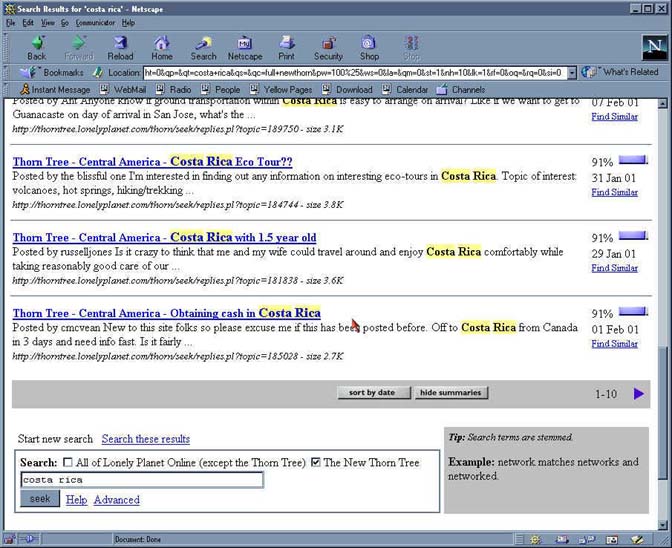
Task: Open the File menu
Action: pyautogui.click(x=10, y=23)
